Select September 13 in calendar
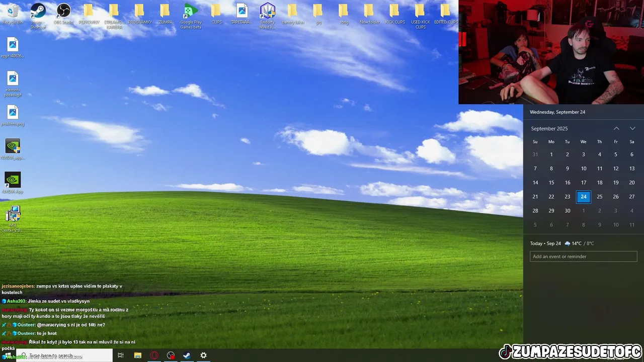 632,168
